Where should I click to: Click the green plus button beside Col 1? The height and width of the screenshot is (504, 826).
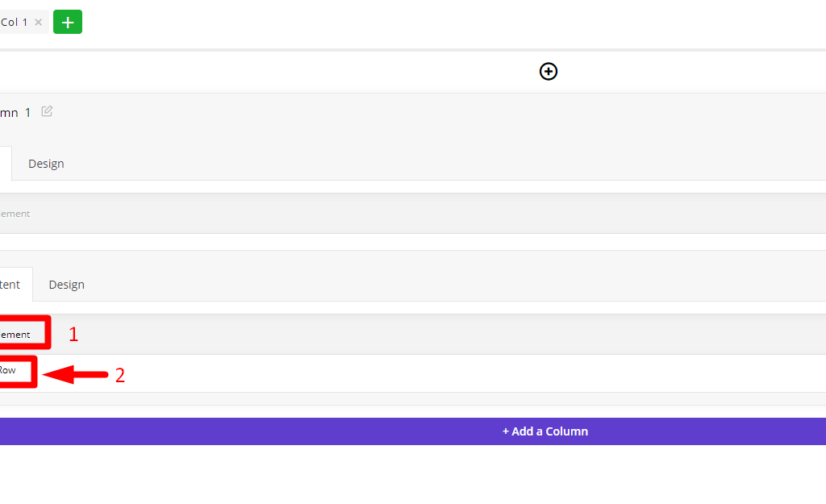pyautogui.click(x=68, y=22)
